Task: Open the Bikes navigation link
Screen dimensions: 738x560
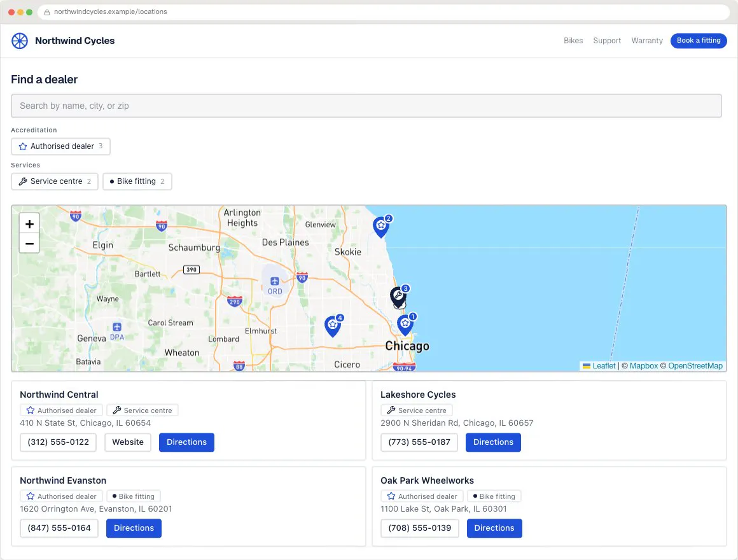Action: click(573, 41)
